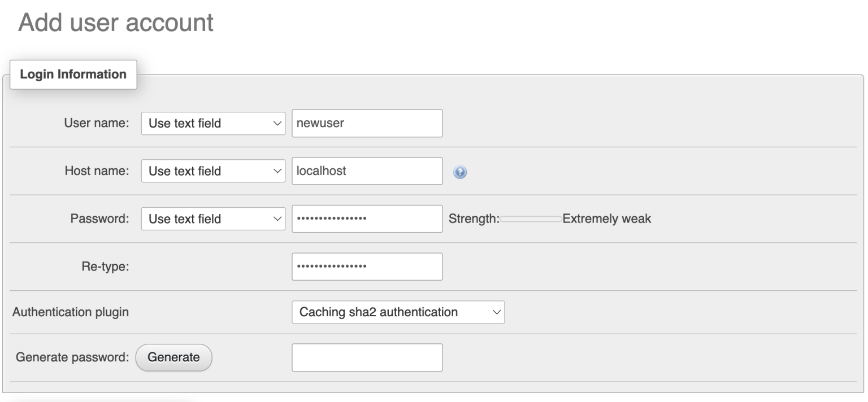
Task: Click the password strength meter
Action: point(531,219)
